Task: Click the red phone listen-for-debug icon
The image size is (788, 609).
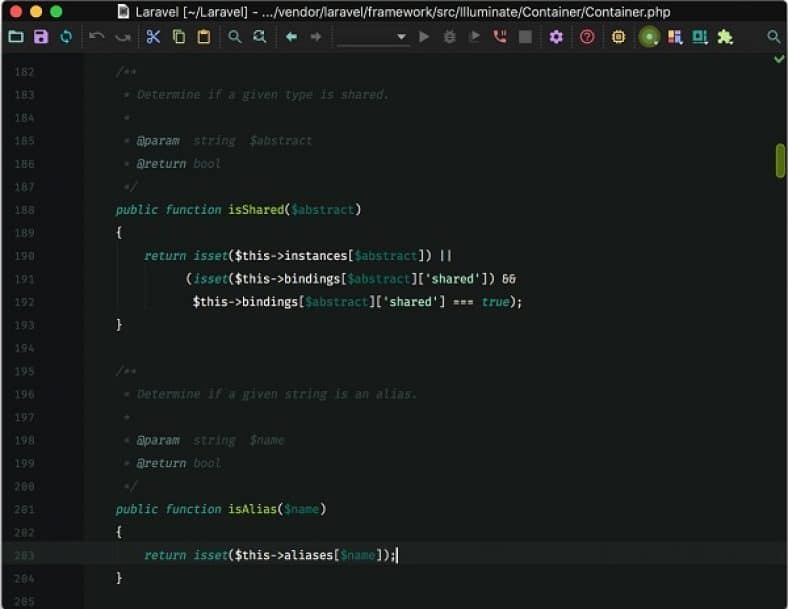Action: click(500, 37)
